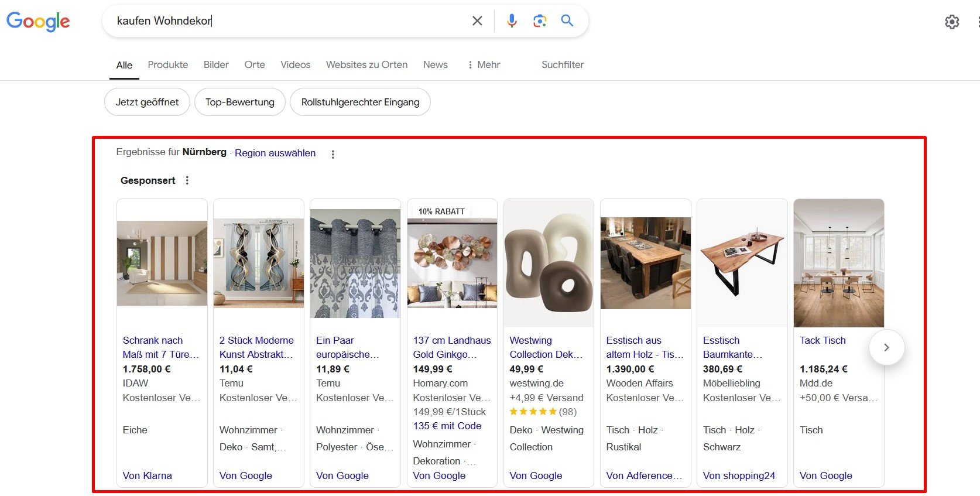Image resolution: width=980 pixels, height=496 pixels.
Task: Show next sponsored products with arrow
Action: (886, 347)
